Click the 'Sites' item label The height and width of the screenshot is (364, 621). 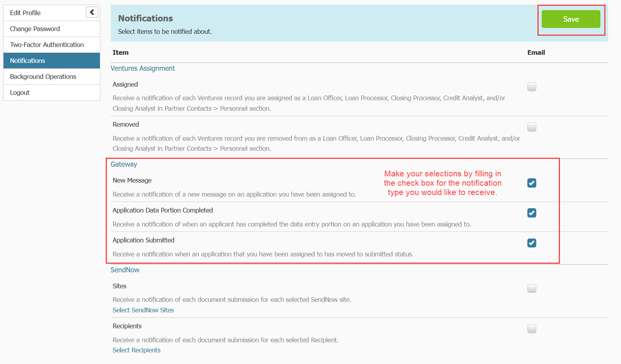click(119, 286)
